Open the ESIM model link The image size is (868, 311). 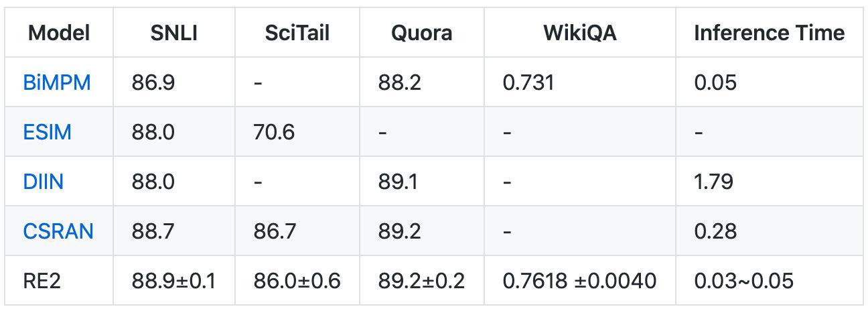click(47, 132)
